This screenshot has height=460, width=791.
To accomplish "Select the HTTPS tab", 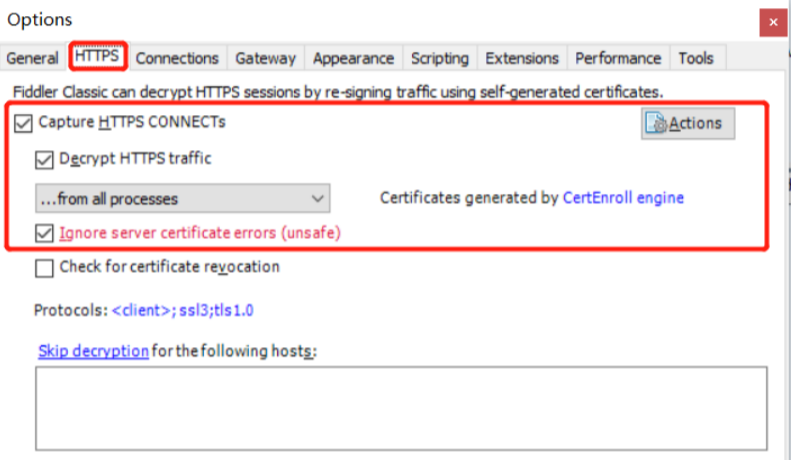I will [x=97, y=56].
